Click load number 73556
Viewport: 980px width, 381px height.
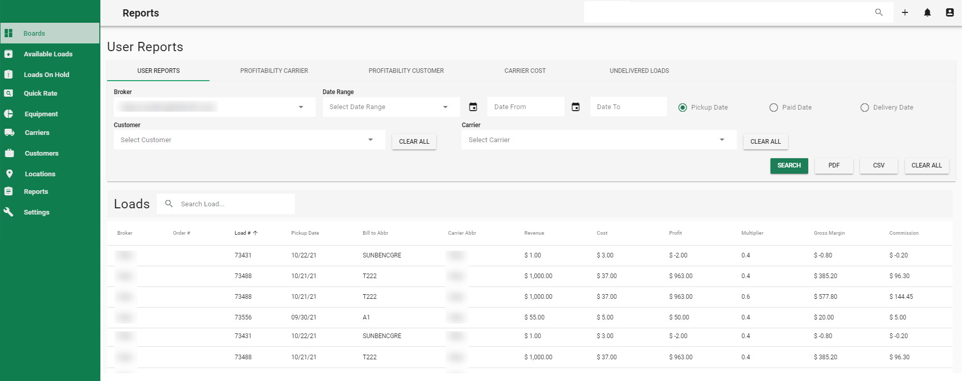click(243, 317)
